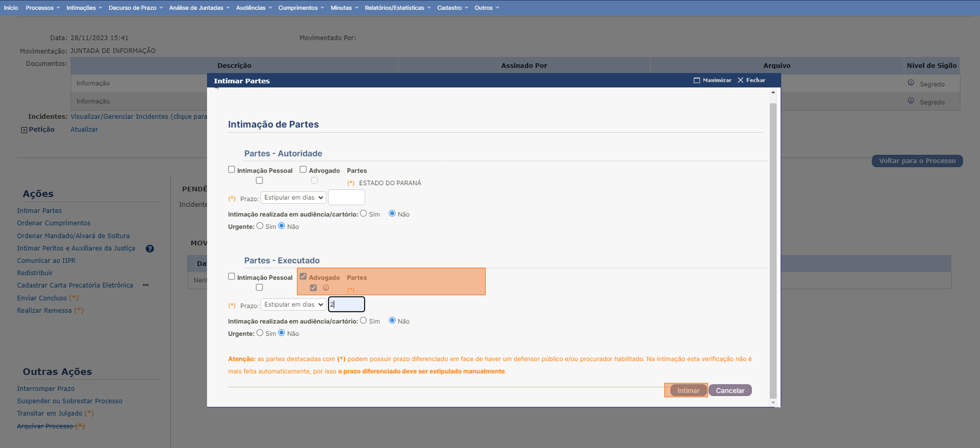The height and width of the screenshot is (448, 980).
Task: Click the info icon beside the Executado advogado checkbox
Action: click(326, 288)
